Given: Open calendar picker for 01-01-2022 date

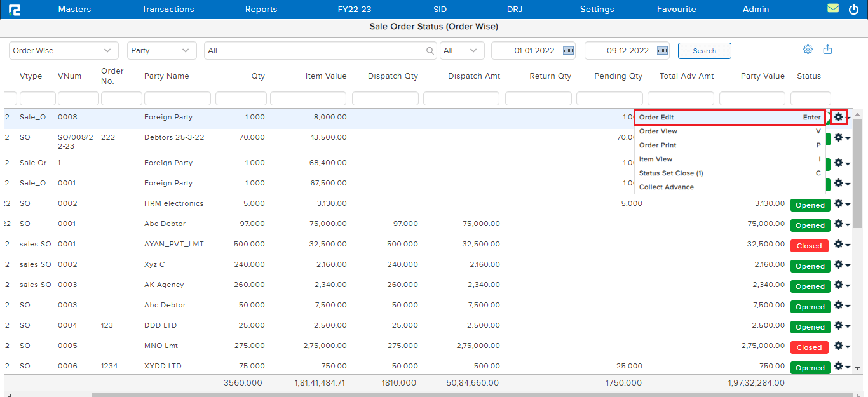Looking at the screenshot, I should click(x=568, y=51).
